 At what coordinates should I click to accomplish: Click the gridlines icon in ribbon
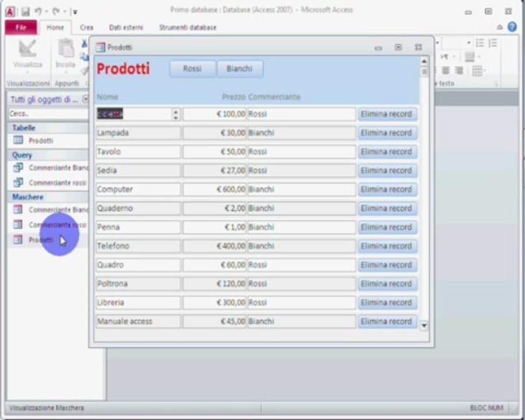tap(477, 71)
